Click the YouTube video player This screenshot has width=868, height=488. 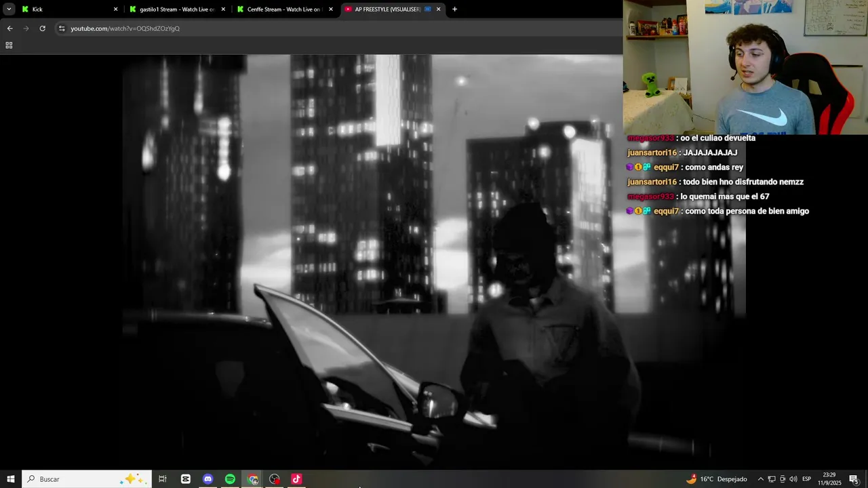click(372, 261)
